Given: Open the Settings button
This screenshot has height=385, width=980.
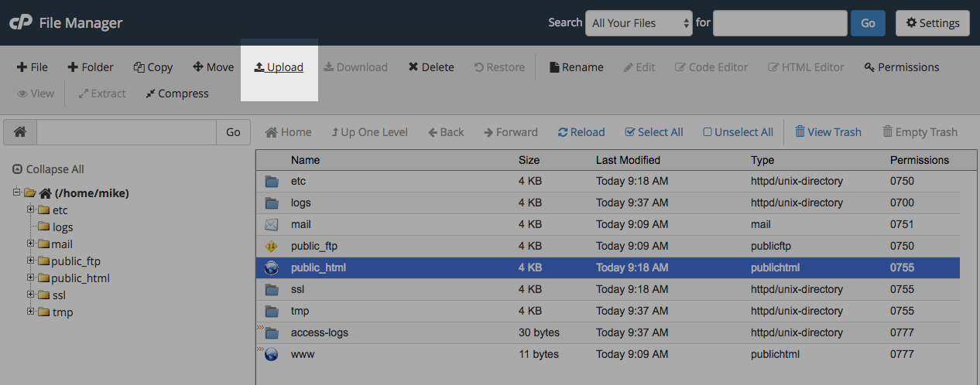Looking at the screenshot, I should (932, 23).
